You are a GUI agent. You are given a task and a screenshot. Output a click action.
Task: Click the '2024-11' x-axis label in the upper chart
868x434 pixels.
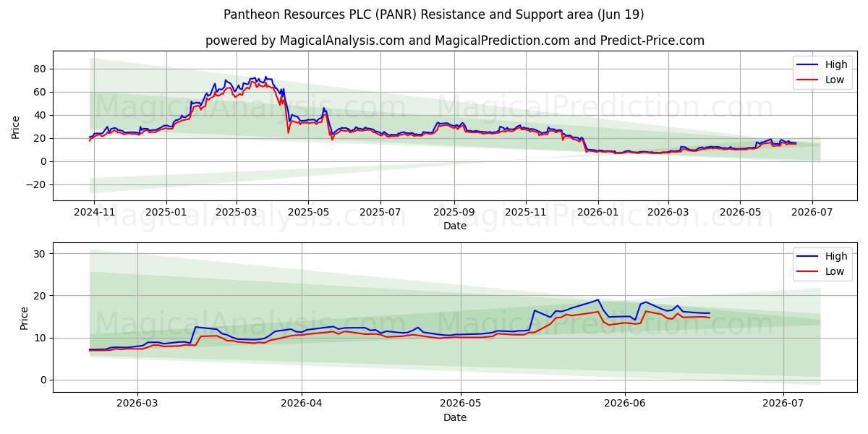click(95, 212)
